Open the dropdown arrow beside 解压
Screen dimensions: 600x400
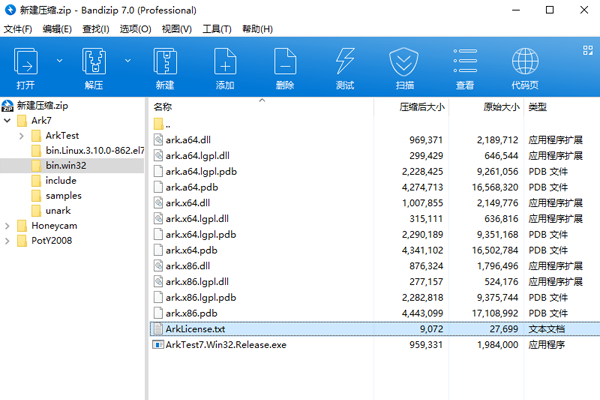pyautogui.click(x=126, y=61)
